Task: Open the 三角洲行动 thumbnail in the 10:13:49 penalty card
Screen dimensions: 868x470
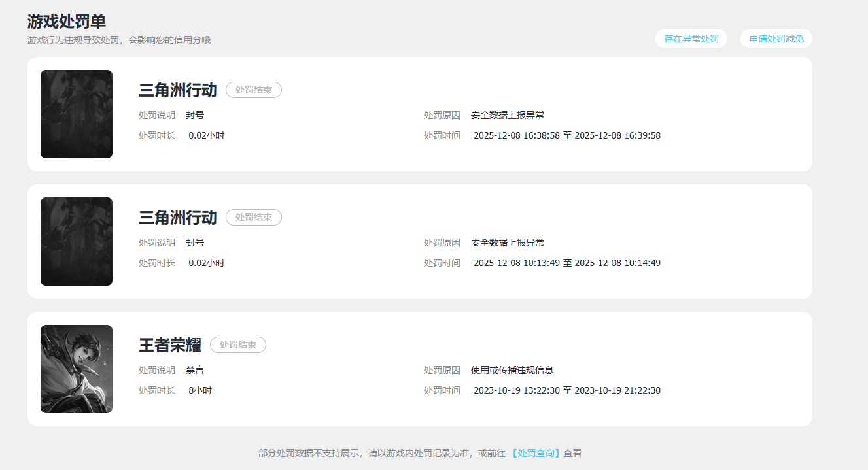Action: pos(77,241)
